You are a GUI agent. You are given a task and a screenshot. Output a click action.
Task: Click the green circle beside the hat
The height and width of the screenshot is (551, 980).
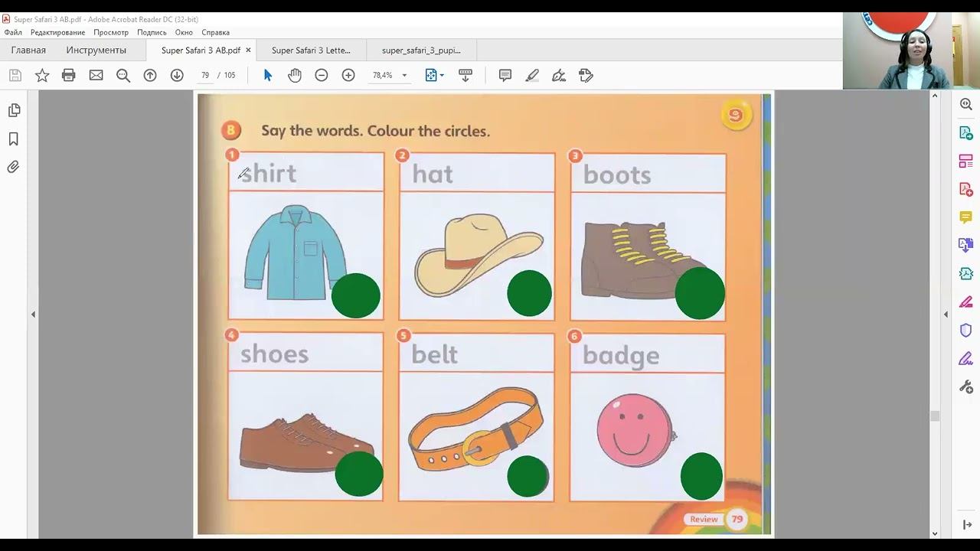[x=529, y=293]
